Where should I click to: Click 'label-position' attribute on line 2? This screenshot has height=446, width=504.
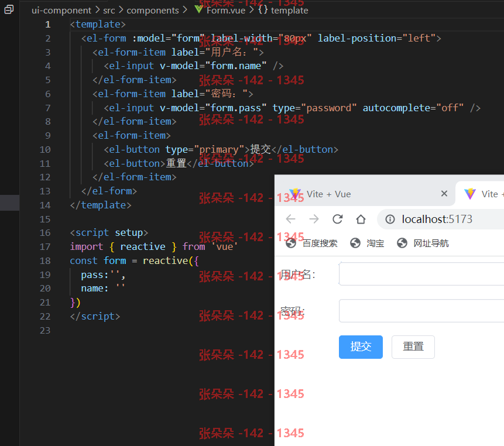(357, 38)
